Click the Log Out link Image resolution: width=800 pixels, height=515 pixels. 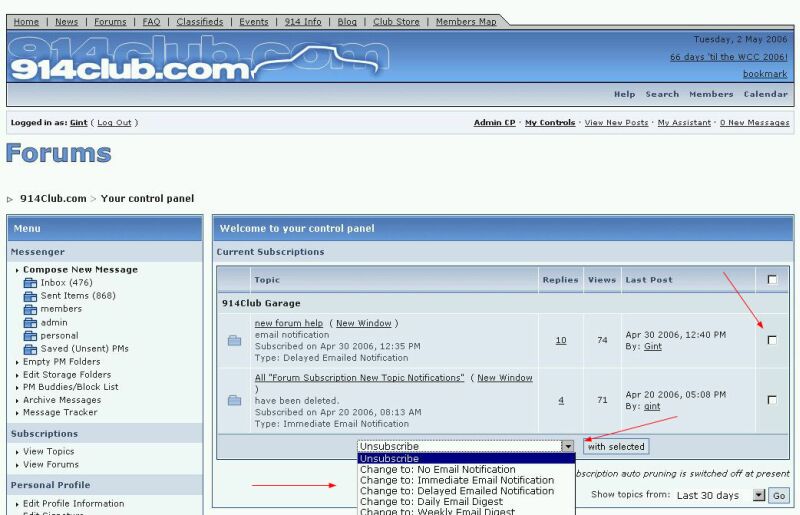click(114, 122)
